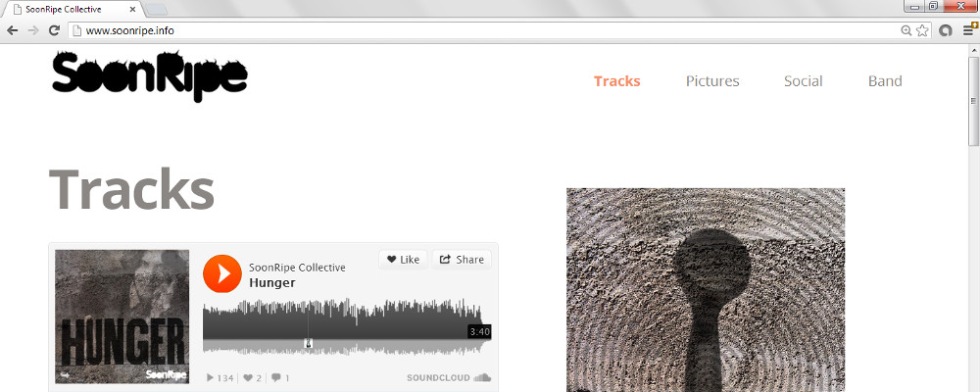Open the Share button

462,260
